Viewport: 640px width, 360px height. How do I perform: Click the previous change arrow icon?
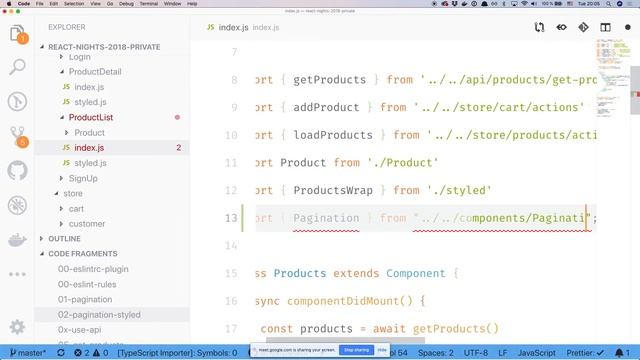click(561, 27)
